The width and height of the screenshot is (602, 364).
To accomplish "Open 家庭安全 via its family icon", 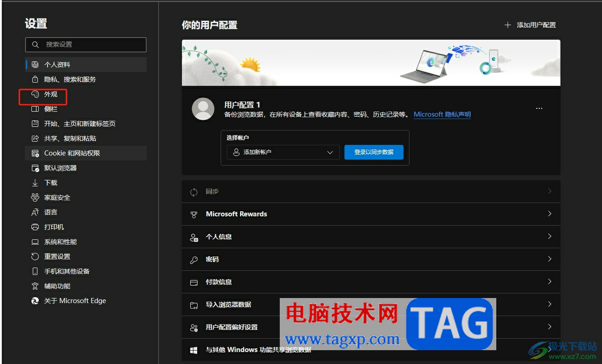I will pyautogui.click(x=35, y=197).
